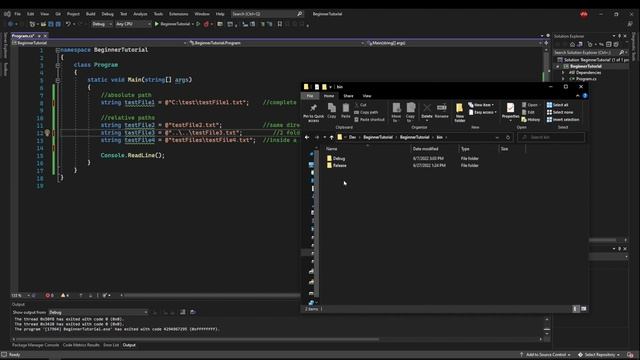Click the lightbulb quick actions icon on line 12

click(47, 133)
